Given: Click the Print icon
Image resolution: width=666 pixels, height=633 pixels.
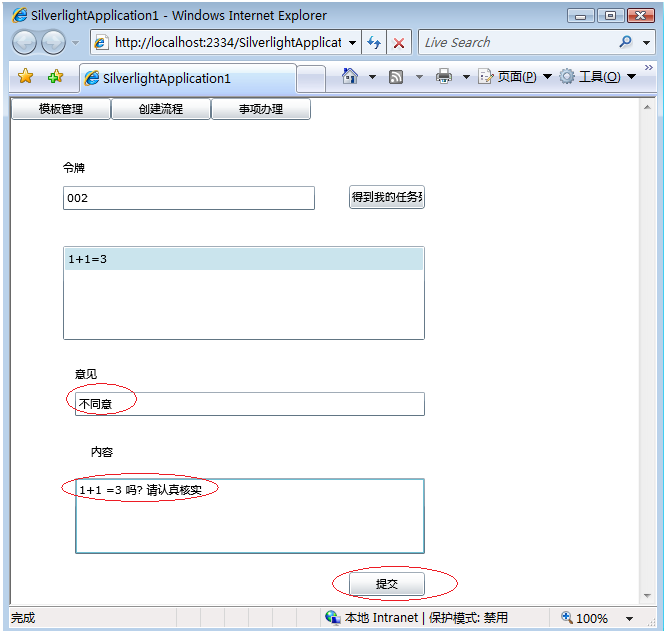Looking at the screenshot, I should click(444, 76).
